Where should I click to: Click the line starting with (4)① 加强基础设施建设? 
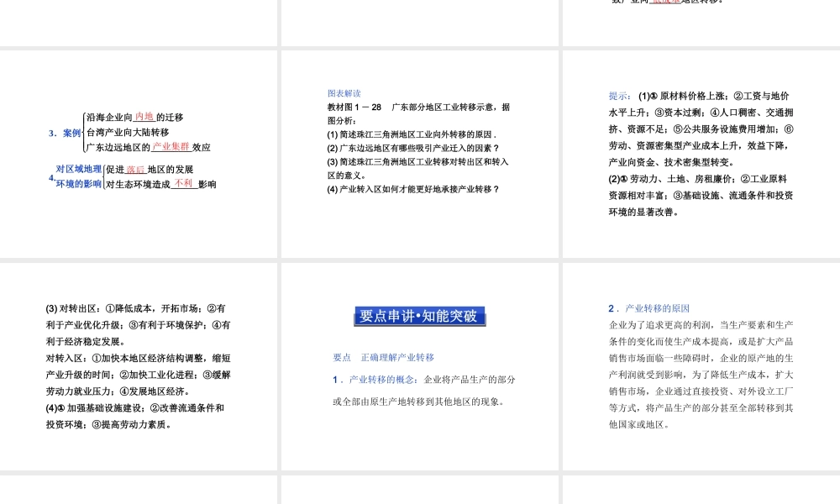tap(135, 408)
